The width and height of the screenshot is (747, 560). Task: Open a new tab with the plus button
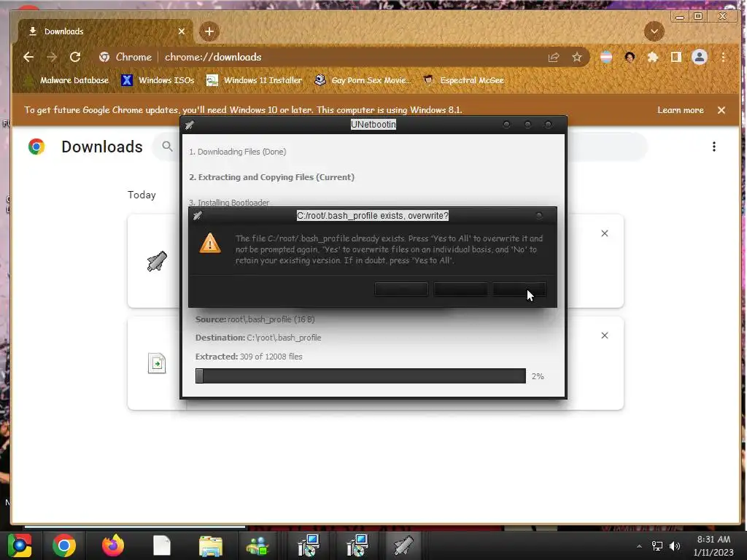(x=209, y=31)
